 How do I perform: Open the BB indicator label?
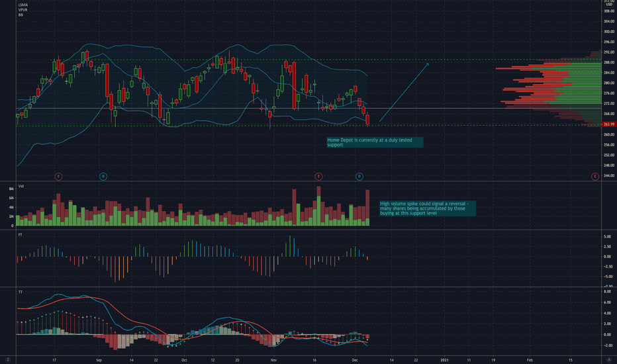tap(21, 15)
